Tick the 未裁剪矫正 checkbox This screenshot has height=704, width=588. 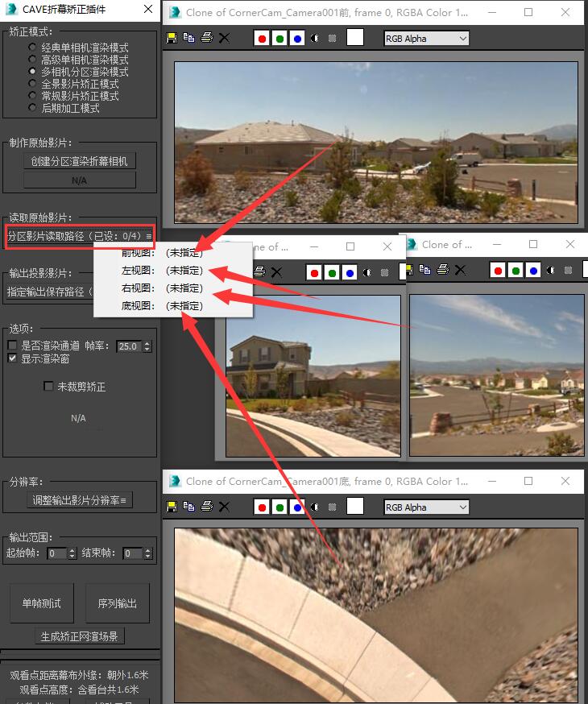point(49,387)
